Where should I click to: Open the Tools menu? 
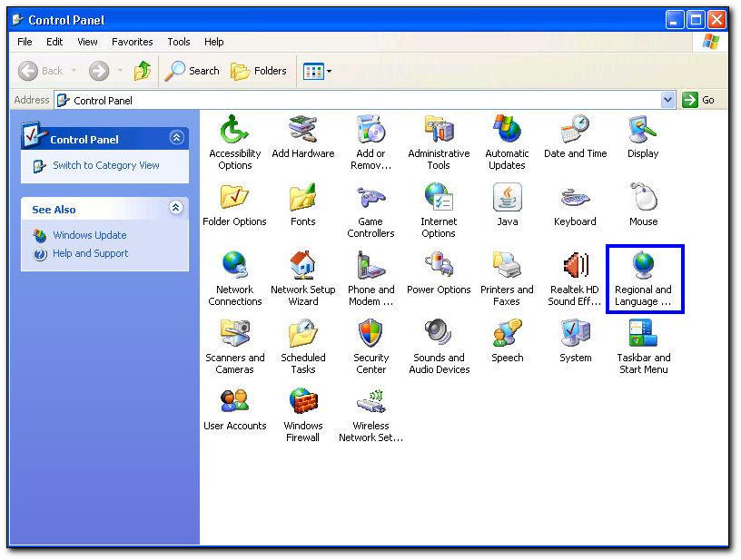point(179,42)
